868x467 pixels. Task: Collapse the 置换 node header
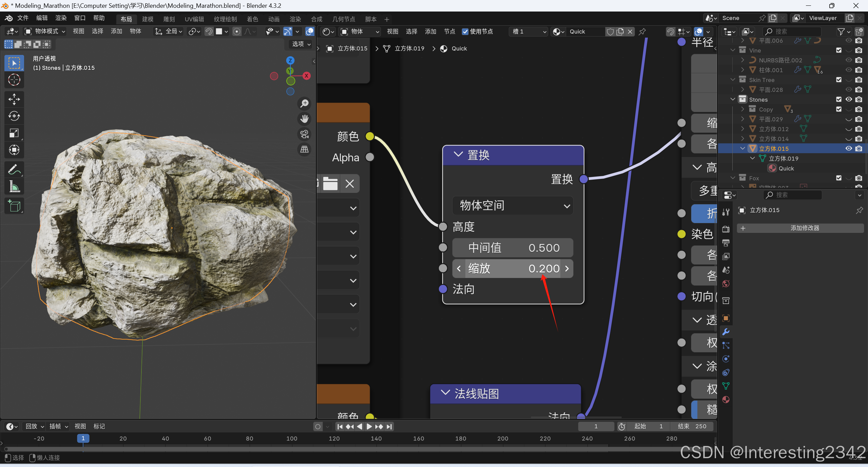point(458,155)
